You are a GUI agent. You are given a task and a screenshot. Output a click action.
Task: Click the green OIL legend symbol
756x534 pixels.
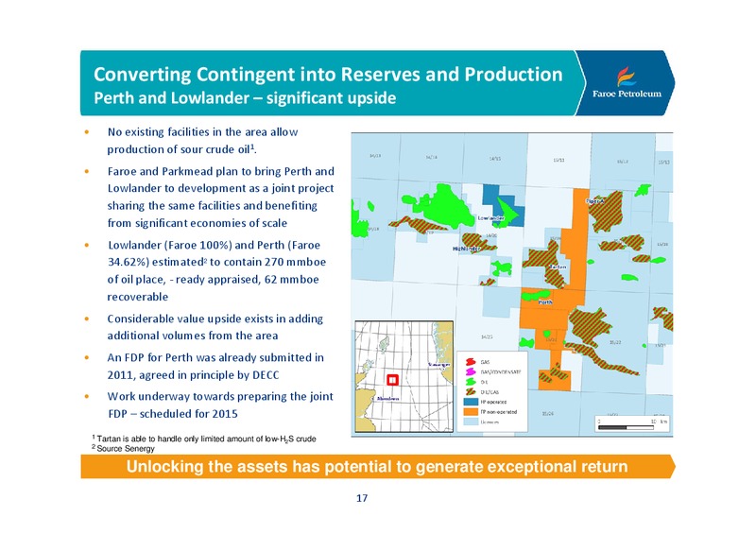pyautogui.click(x=470, y=382)
